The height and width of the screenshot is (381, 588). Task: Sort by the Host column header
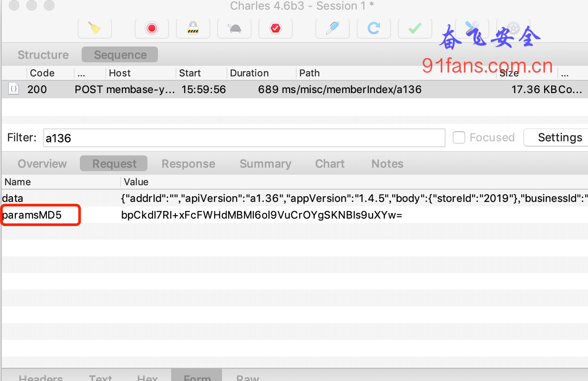click(120, 73)
